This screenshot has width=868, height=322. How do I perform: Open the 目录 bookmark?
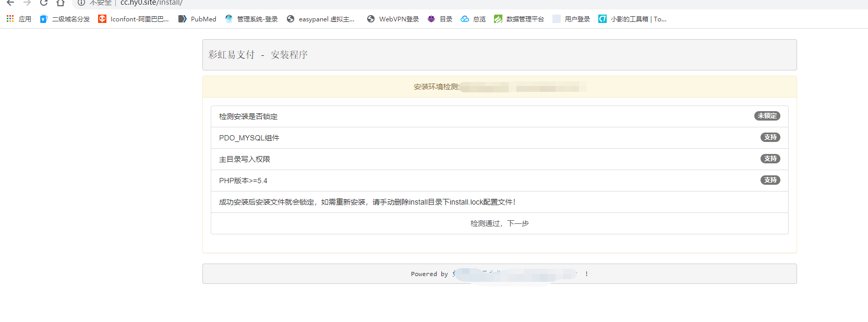440,19
